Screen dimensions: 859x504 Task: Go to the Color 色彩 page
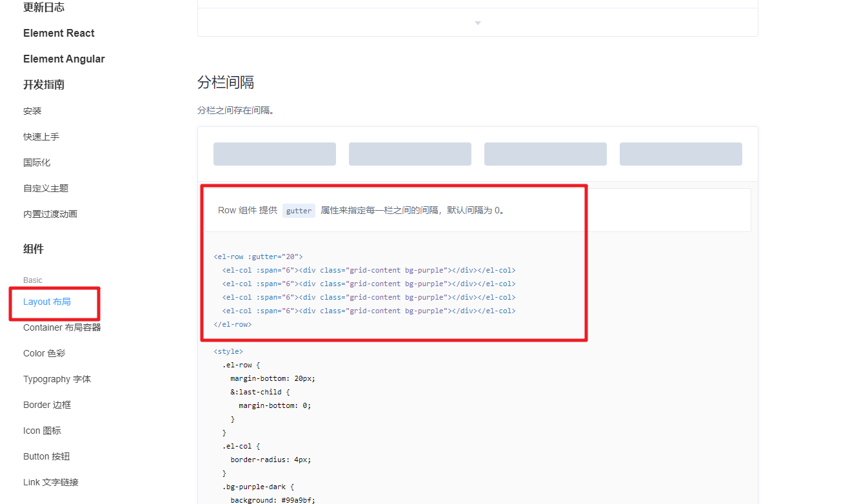44,353
